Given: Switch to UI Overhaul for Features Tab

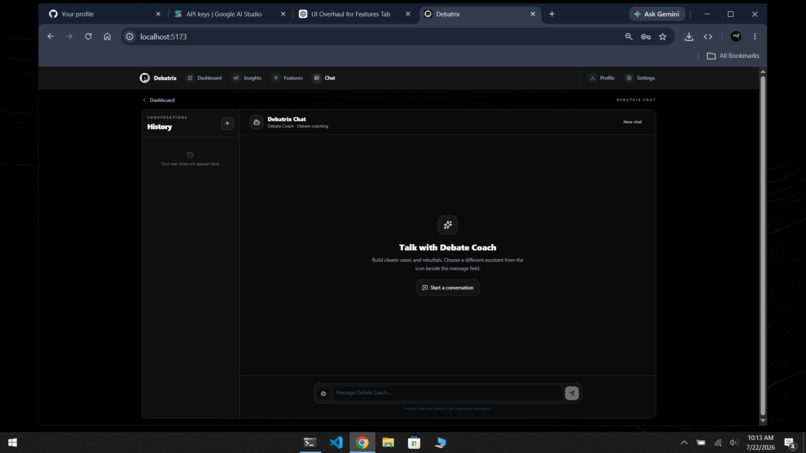Looking at the screenshot, I should pyautogui.click(x=350, y=14).
